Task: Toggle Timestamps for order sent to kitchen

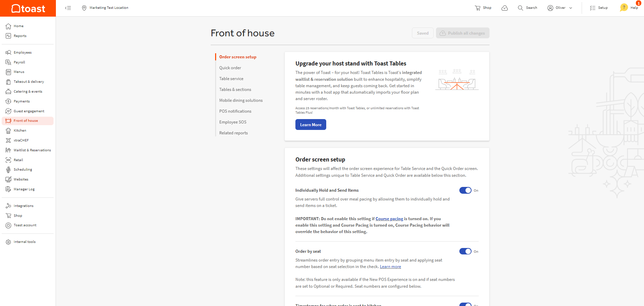Action: click(465, 304)
